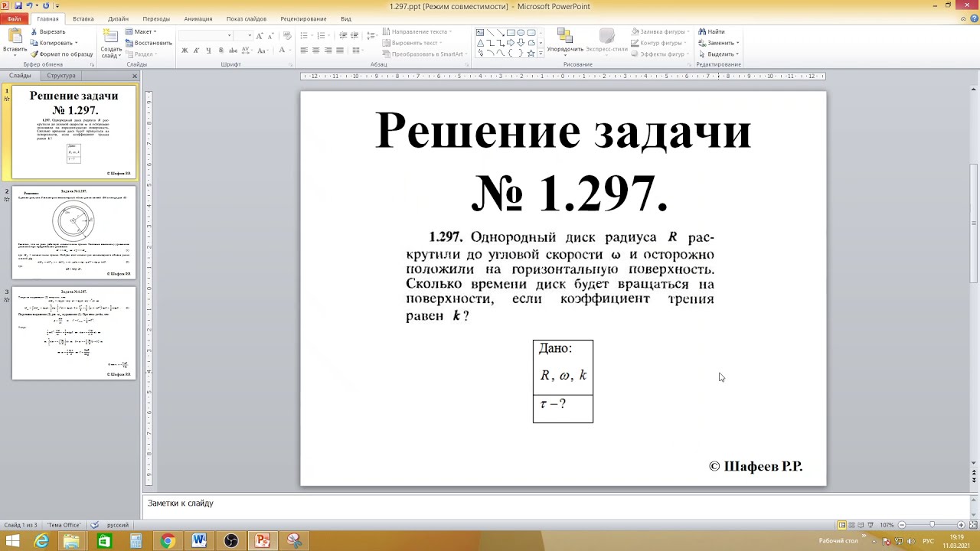Open the Layout (Макет) dropdown
This screenshot has width=980, height=551.
pyautogui.click(x=141, y=31)
